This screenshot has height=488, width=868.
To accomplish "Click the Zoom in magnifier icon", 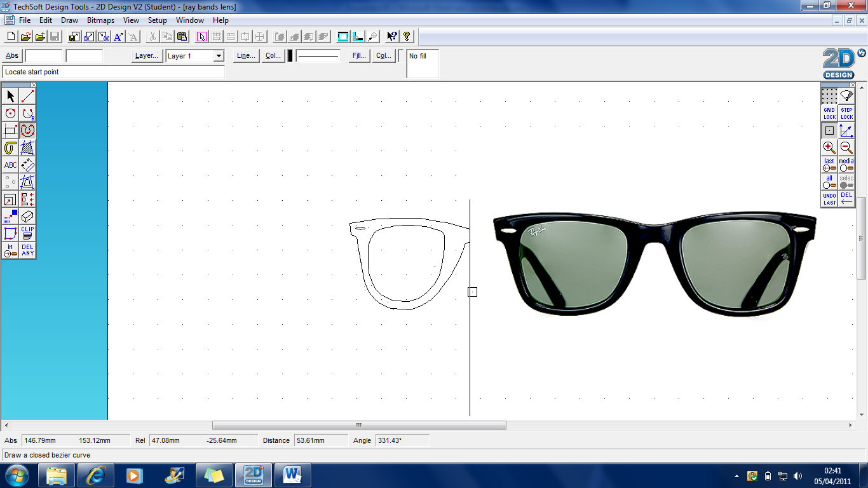I will click(x=829, y=148).
